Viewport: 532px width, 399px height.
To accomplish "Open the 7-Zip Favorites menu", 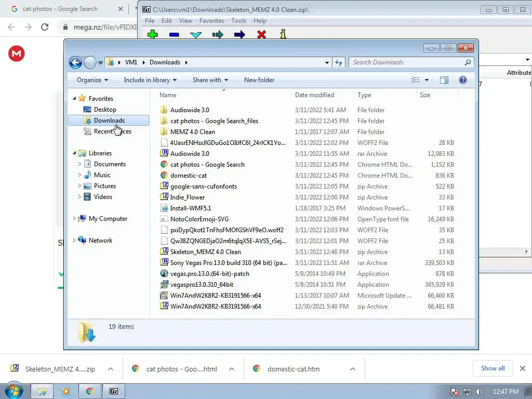I will [x=212, y=21].
